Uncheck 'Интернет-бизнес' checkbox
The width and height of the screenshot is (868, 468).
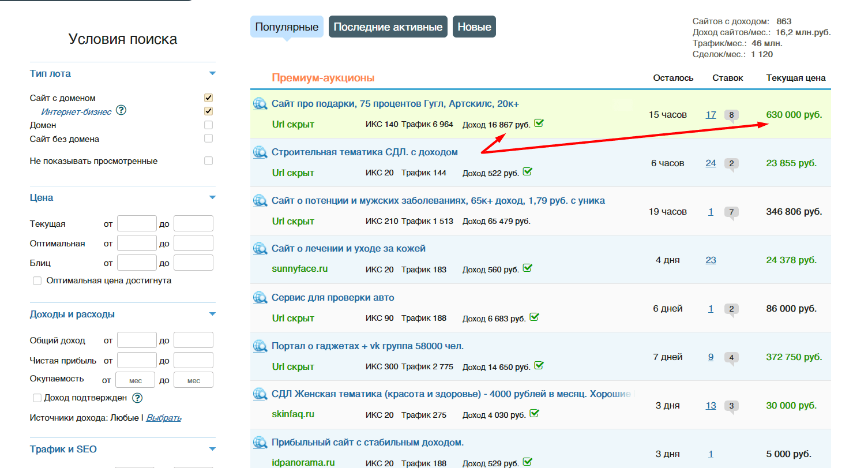tap(209, 111)
